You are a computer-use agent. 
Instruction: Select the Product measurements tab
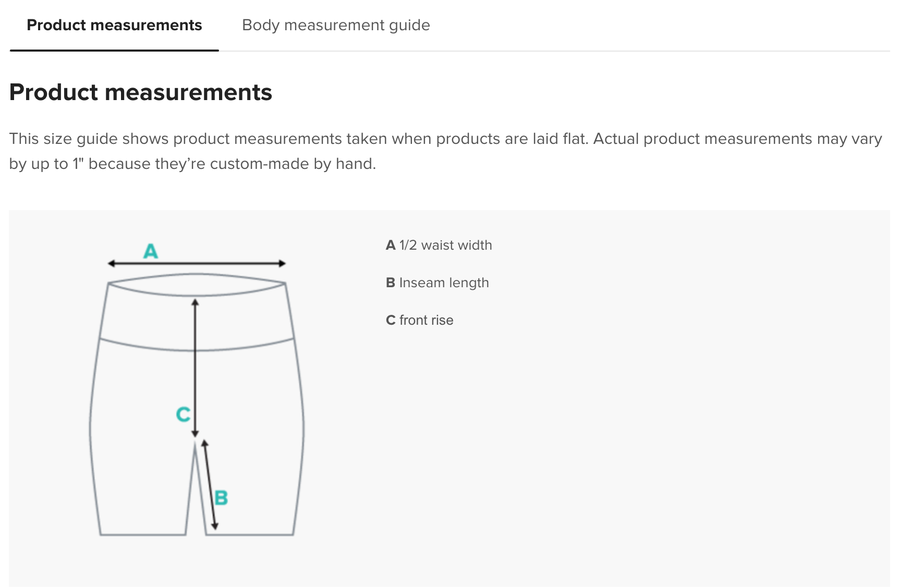point(114,25)
